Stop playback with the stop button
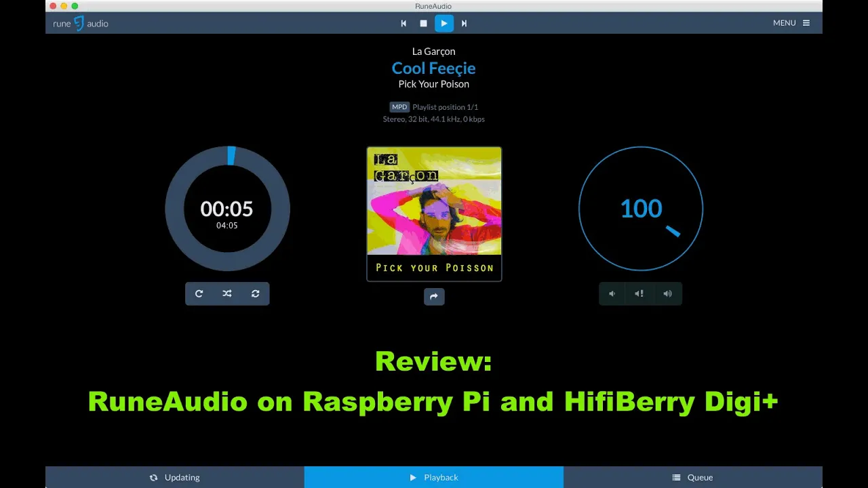This screenshot has height=488, width=868. tap(424, 23)
